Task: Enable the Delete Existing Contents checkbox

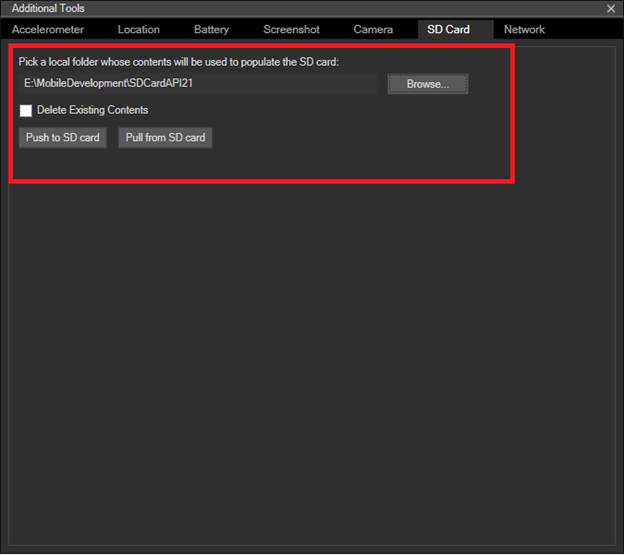Action: coord(26,111)
